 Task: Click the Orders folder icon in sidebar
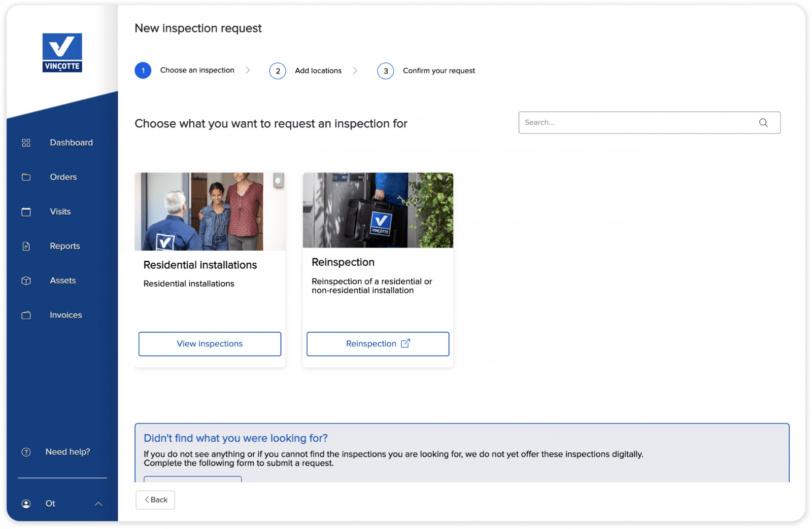click(x=26, y=177)
